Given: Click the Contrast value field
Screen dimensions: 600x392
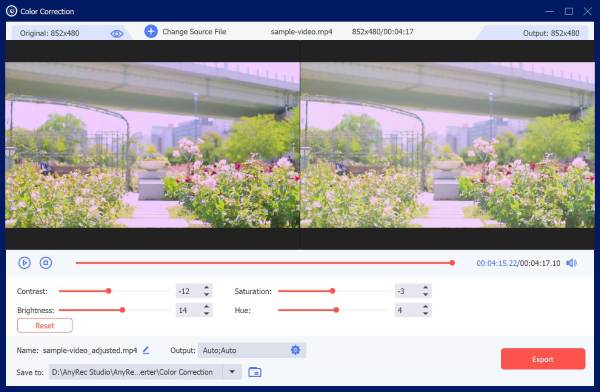Looking at the screenshot, I should (188, 291).
